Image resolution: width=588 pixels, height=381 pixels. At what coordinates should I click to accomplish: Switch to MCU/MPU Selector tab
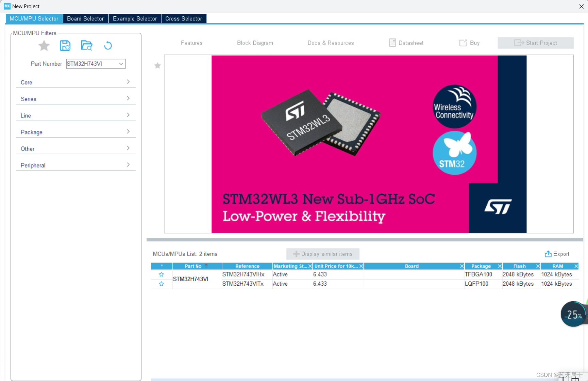pos(34,19)
